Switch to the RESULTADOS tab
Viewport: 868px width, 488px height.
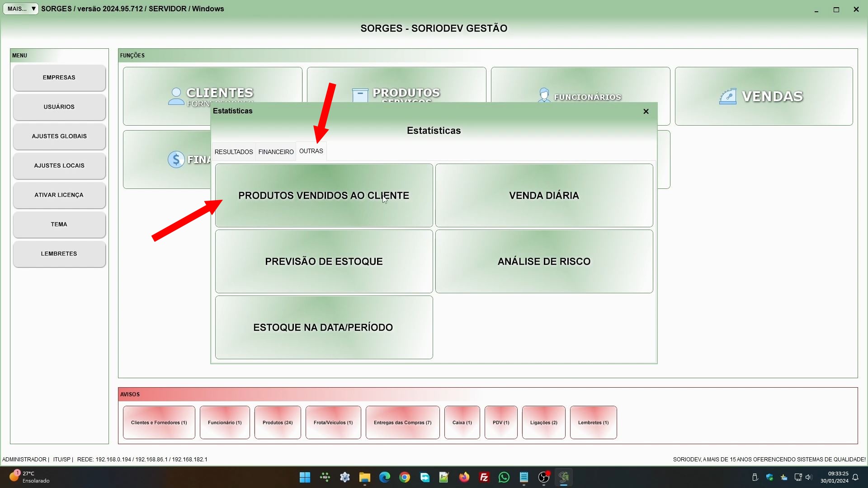[233, 152]
